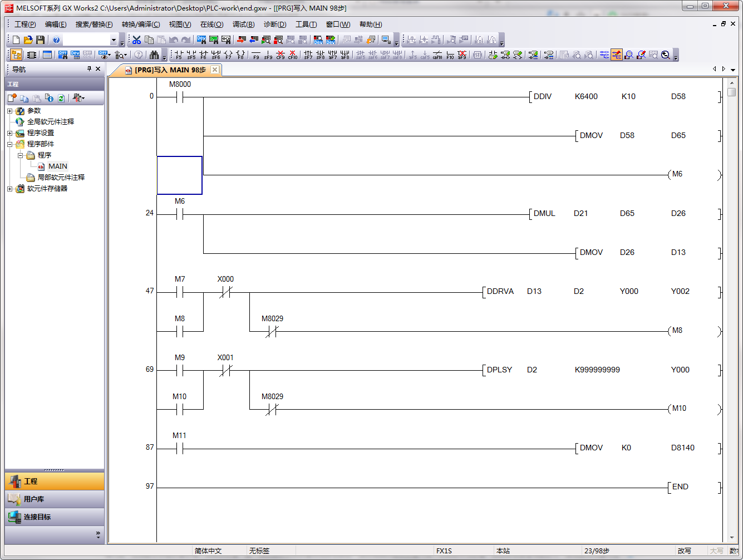Click the binoculars Find icon in second toolbar
Viewport: 743px width, 560px height.
point(154,55)
